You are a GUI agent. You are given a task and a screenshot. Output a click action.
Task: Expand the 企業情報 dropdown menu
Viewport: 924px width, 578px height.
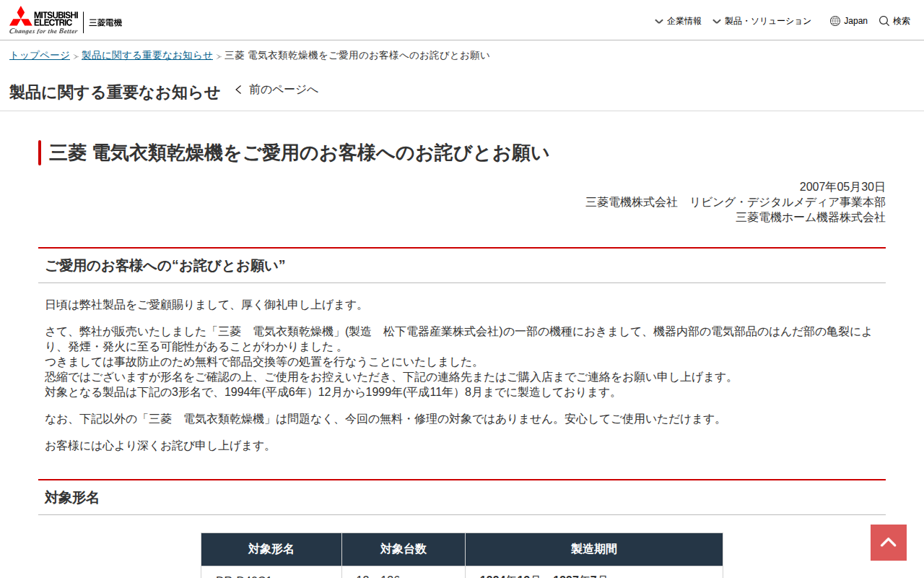coord(678,21)
